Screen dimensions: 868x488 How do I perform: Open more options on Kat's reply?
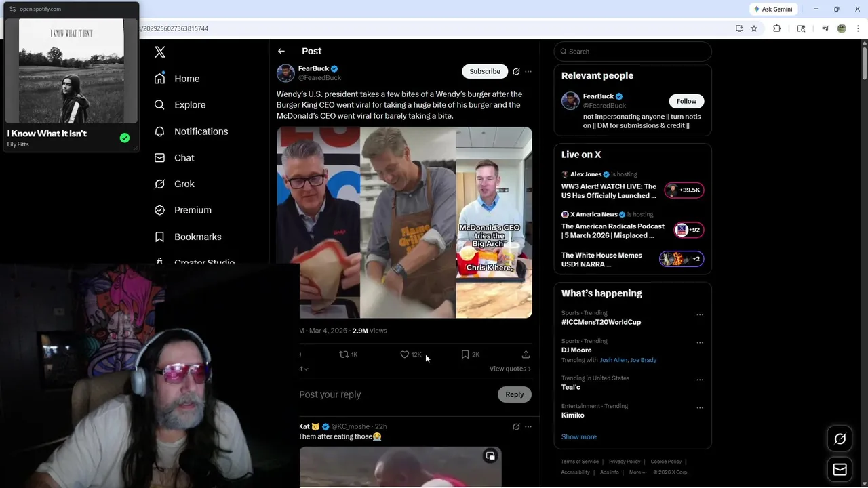(x=528, y=426)
